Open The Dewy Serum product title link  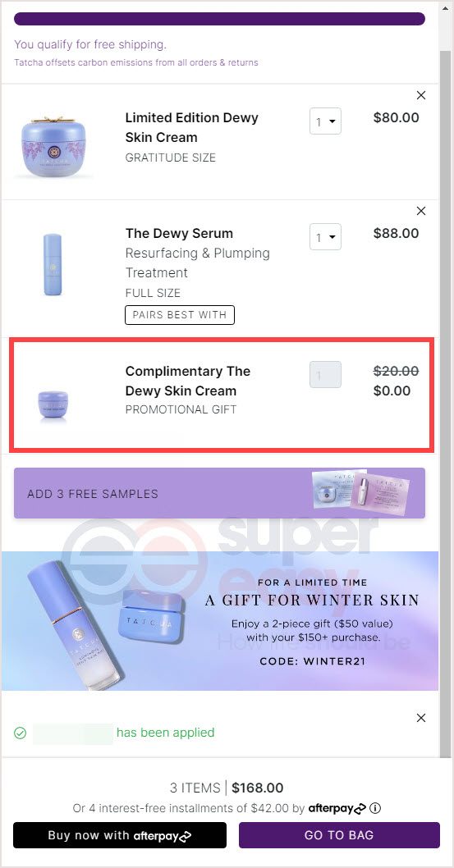pyautogui.click(x=179, y=234)
